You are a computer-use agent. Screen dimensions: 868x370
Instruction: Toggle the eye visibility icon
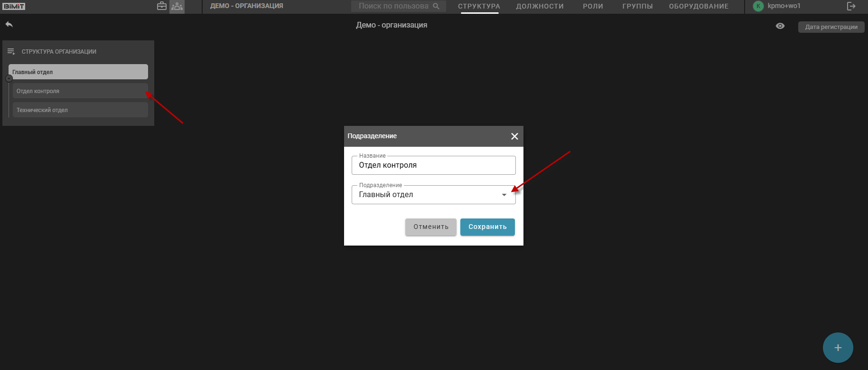click(x=780, y=26)
